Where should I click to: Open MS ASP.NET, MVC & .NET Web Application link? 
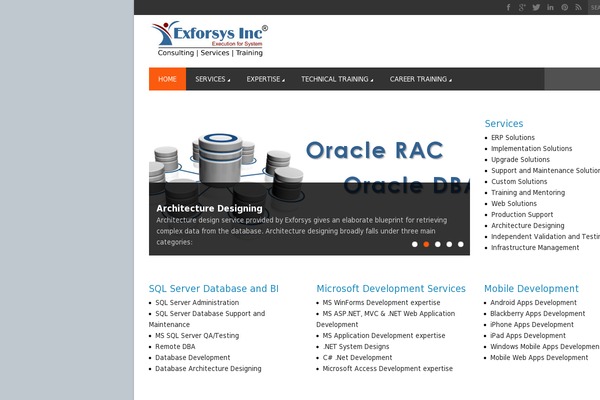[386, 319]
